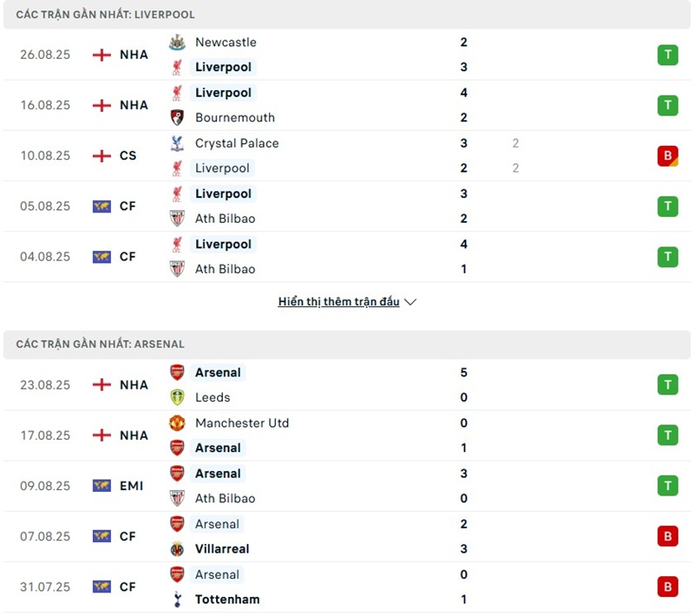
Task: Click the Leeds club crest icon
Action: pyautogui.click(x=177, y=397)
